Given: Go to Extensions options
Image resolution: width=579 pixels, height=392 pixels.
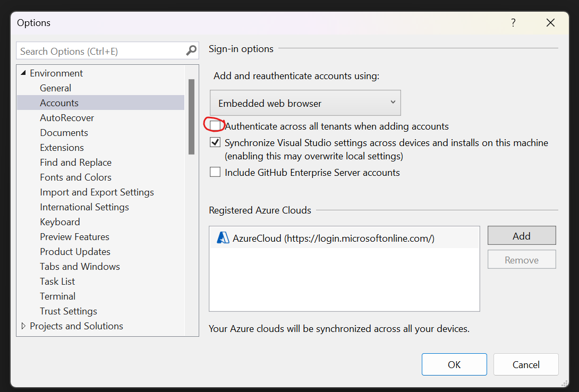Looking at the screenshot, I should pos(62,148).
